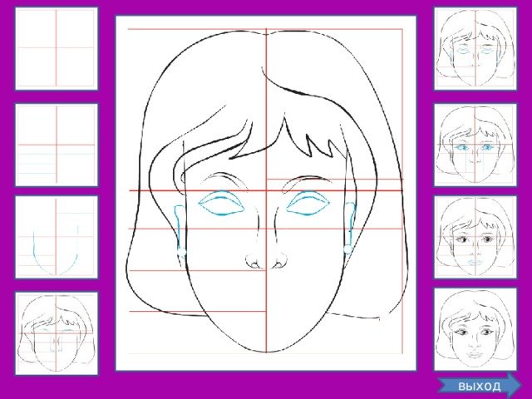Click the right ear's round earring
This screenshot has width=532, height=399.
(x=347, y=249)
